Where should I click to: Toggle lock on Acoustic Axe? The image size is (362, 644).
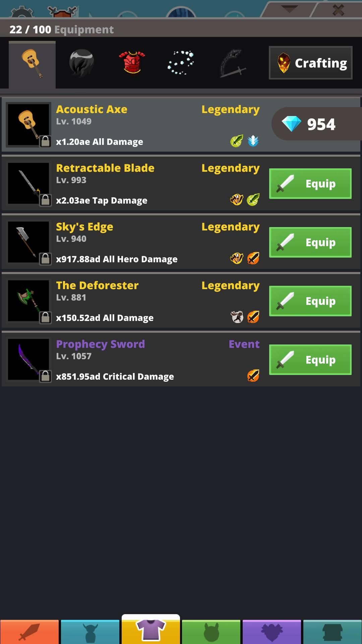tap(45, 141)
